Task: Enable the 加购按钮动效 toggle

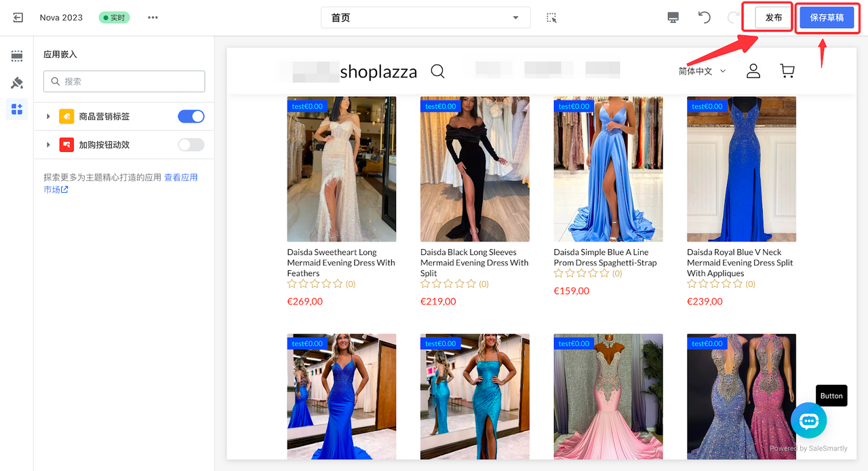Action: 191,145
